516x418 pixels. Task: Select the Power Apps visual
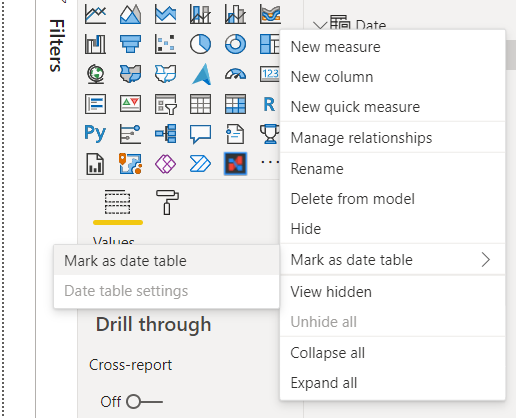pyautogui.click(x=165, y=164)
